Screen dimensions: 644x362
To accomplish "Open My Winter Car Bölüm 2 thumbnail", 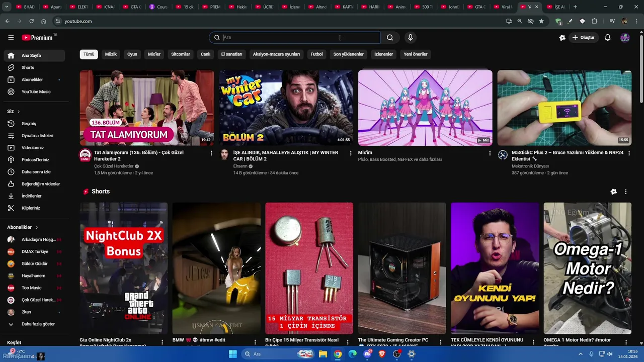I will tap(286, 108).
